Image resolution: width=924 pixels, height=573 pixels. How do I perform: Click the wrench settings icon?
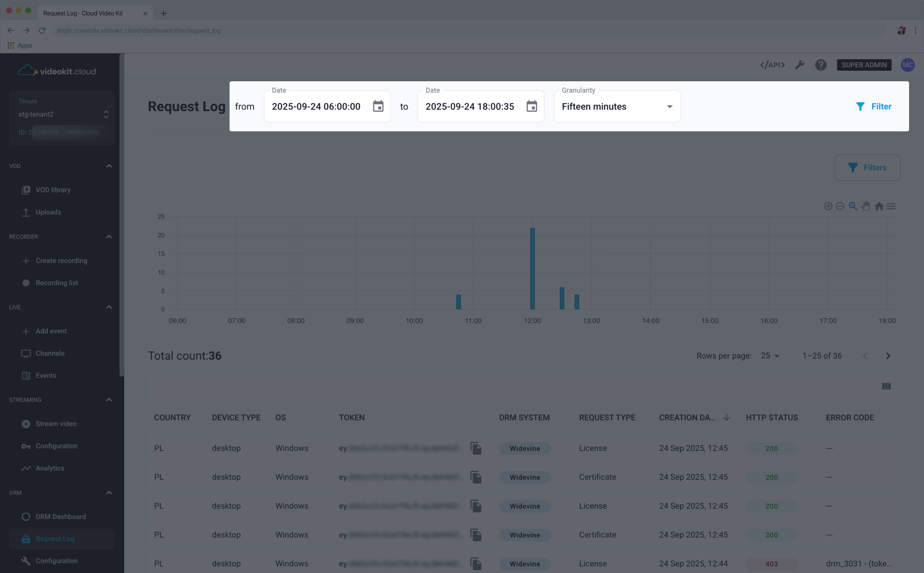pos(800,64)
